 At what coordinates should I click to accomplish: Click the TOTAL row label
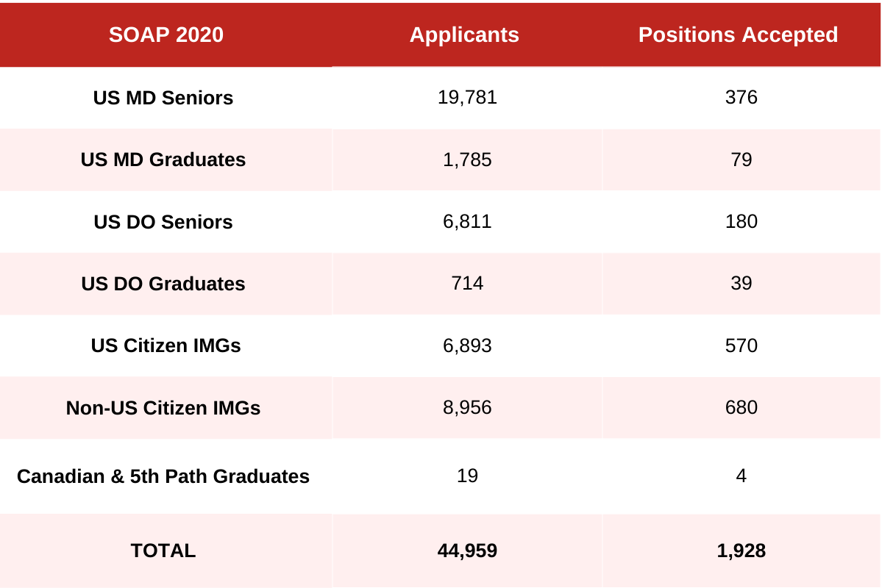coord(163,551)
